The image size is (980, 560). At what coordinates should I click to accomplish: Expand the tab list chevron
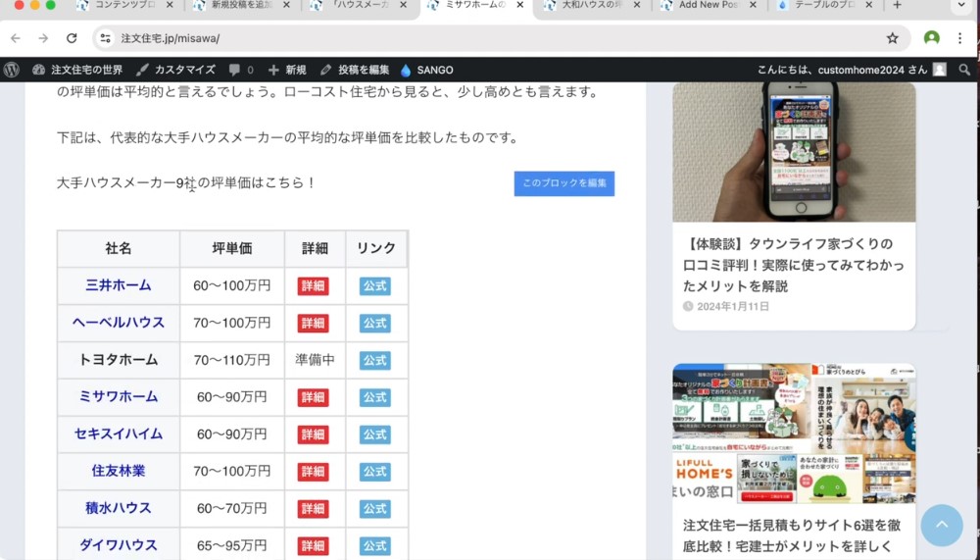[961, 5]
